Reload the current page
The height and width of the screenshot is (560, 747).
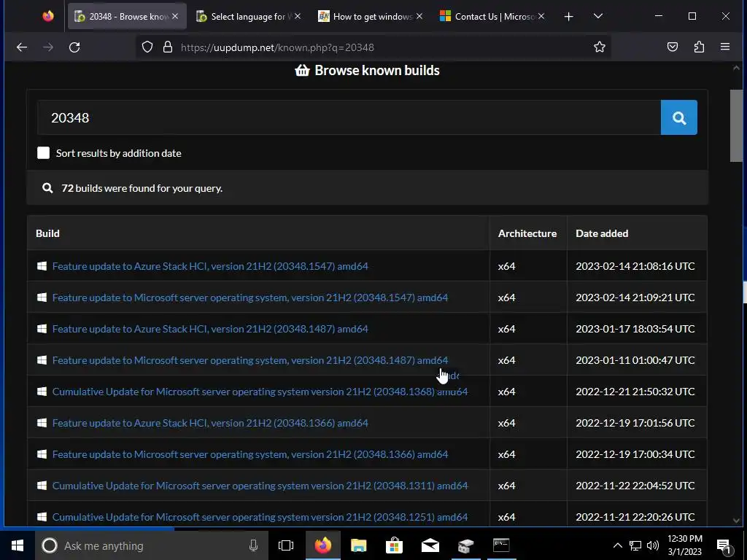pyautogui.click(x=74, y=47)
